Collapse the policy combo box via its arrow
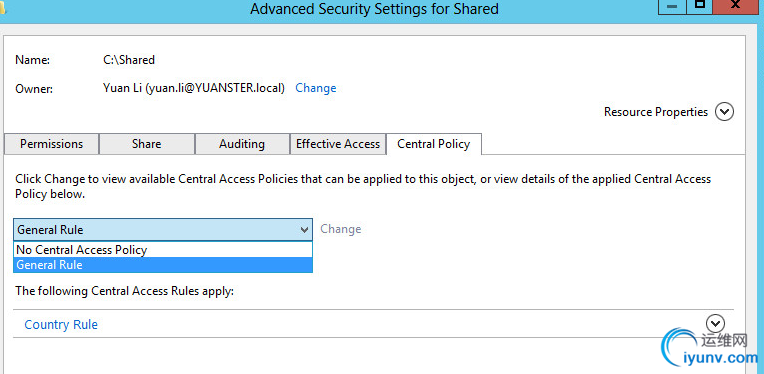This screenshot has height=374, width=764. [x=305, y=229]
